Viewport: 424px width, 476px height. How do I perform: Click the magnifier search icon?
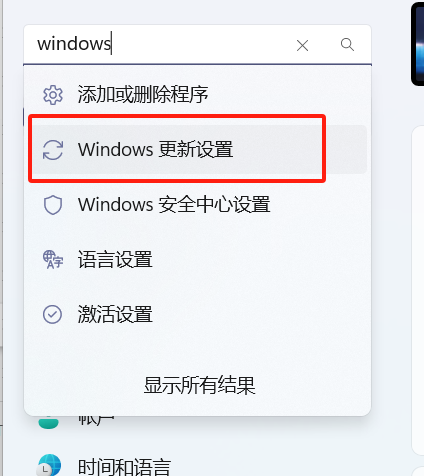[347, 44]
